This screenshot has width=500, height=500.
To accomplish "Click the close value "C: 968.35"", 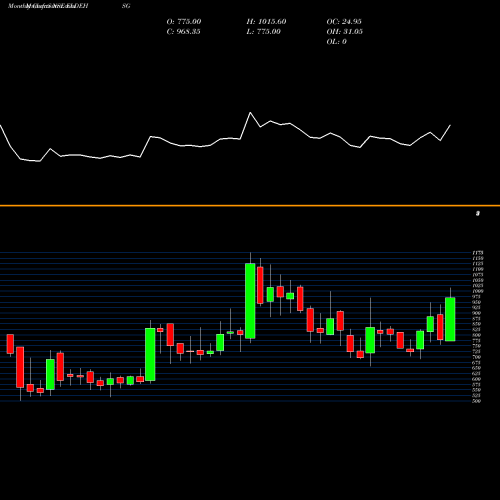I will (x=183, y=32).
